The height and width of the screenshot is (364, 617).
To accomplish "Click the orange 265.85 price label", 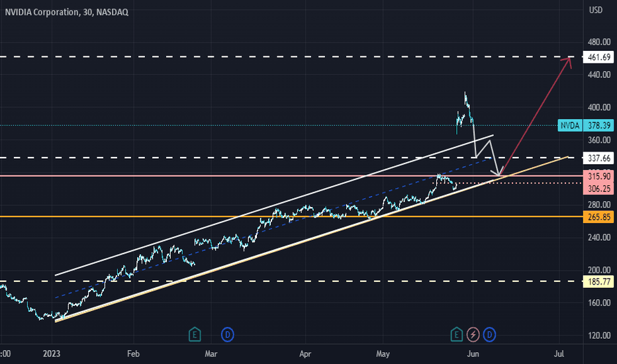I will pyautogui.click(x=598, y=217).
